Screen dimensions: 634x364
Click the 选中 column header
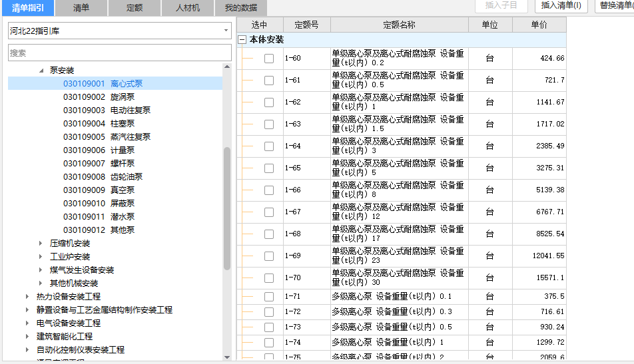[259, 25]
